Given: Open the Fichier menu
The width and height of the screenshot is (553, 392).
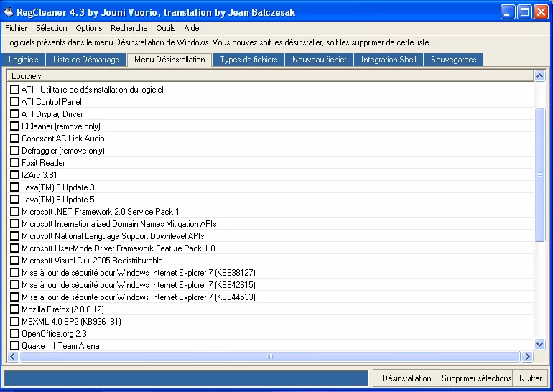Looking at the screenshot, I should pyautogui.click(x=16, y=28).
